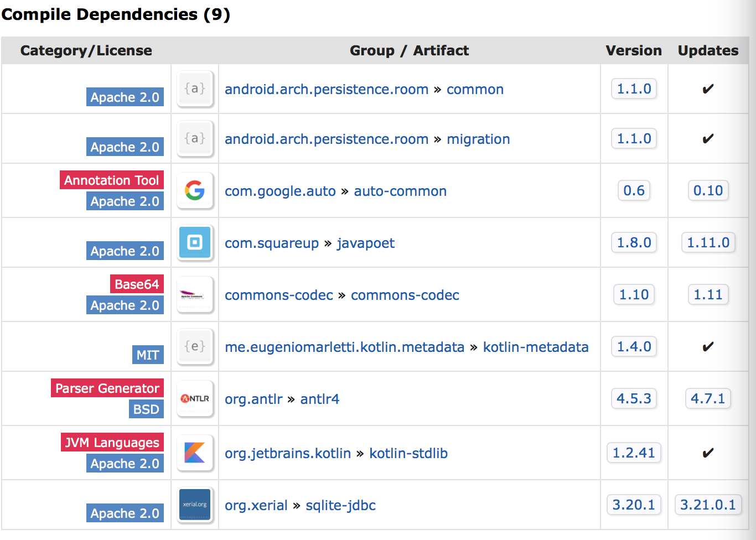Click the ANTLR logo icon
The image size is (756, 540).
point(195,398)
